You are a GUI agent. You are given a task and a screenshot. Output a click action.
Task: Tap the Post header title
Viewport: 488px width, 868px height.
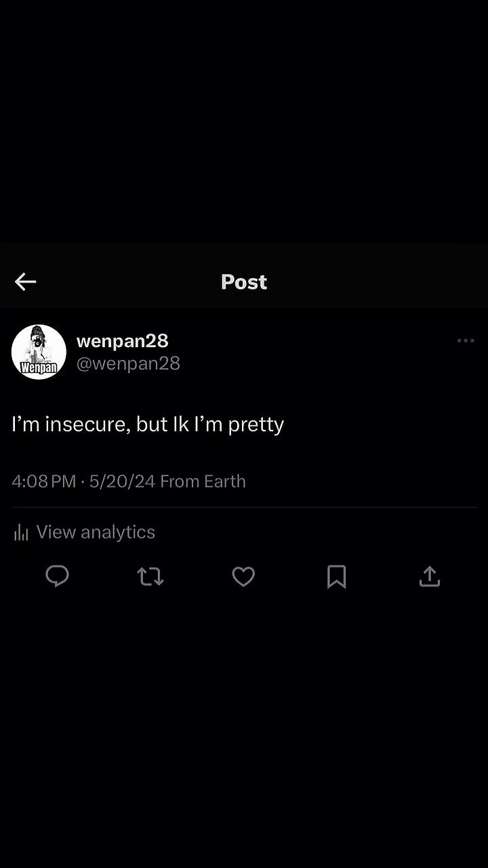point(244,282)
